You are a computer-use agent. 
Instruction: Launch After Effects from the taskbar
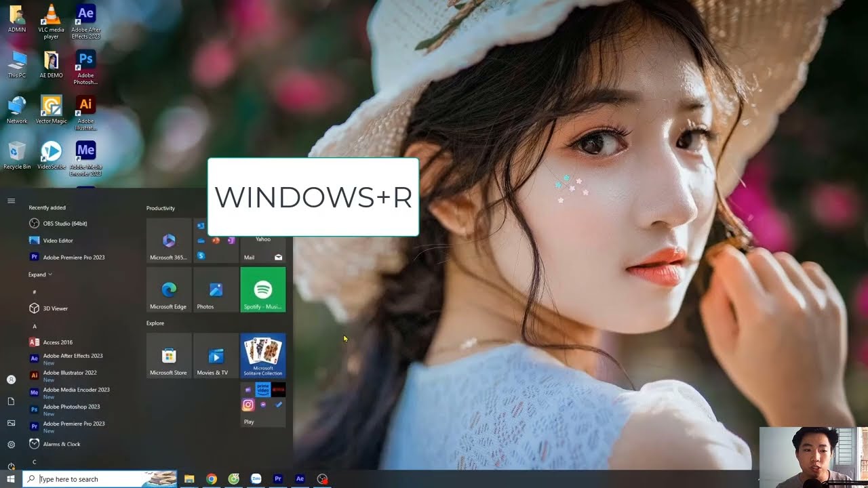pyautogui.click(x=300, y=479)
